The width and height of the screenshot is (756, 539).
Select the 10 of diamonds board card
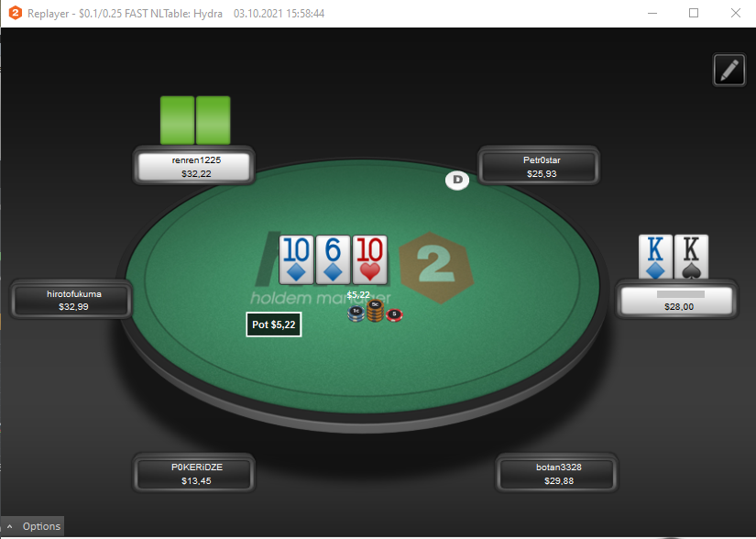point(296,259)
